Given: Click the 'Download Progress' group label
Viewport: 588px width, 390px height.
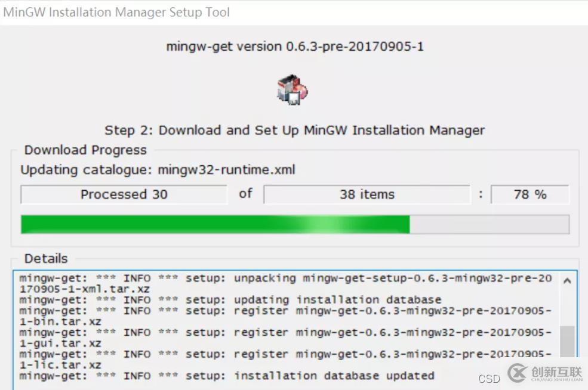Looking at the screenshot, I should tap(85, 150).
